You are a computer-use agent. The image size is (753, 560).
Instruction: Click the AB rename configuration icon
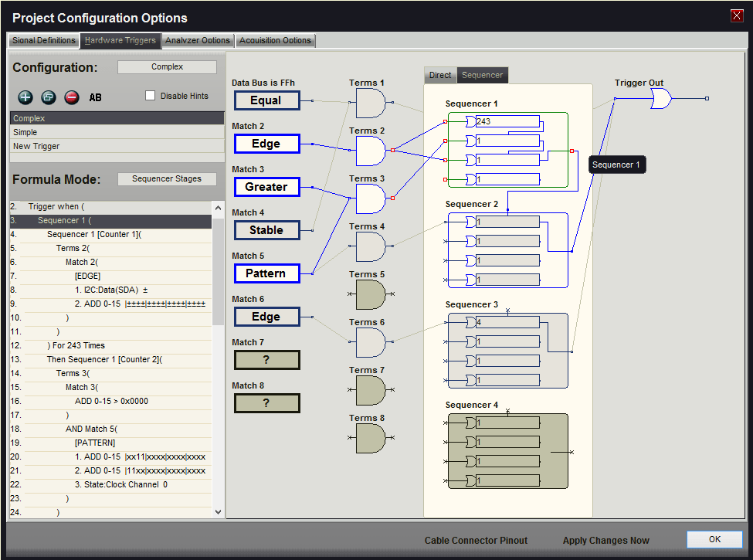click(x=96, y=98)
